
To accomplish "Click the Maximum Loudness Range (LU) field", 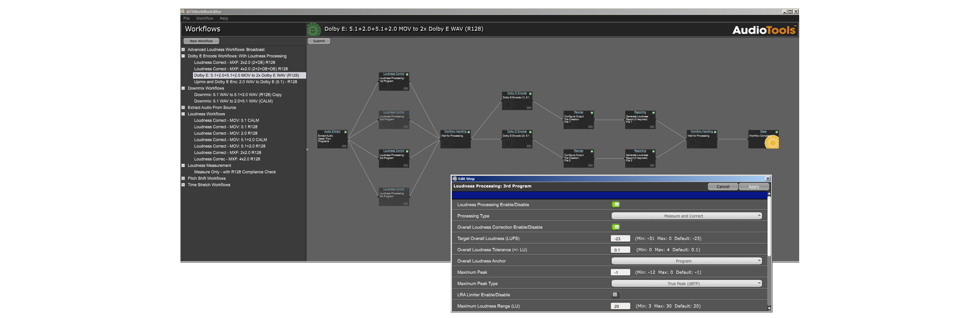I will tap(620, 306).
